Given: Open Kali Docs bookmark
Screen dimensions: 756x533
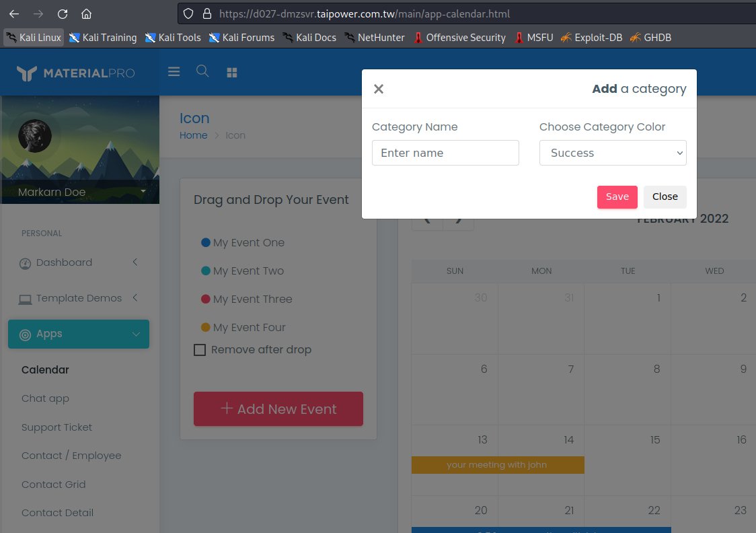Looking at the screenshot, I should pos(309,38).
